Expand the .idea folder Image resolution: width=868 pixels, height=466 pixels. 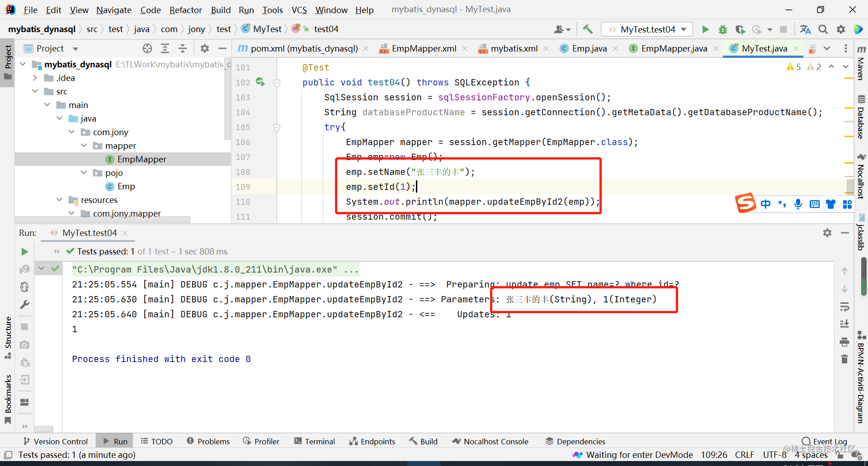click(35, 78)
